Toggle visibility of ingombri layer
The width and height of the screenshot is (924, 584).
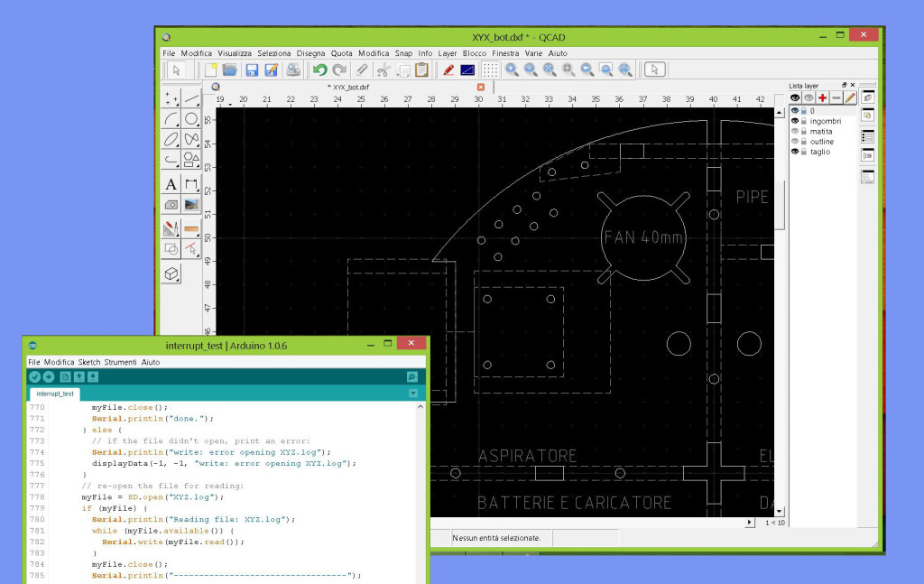click(x=795, y=121)
